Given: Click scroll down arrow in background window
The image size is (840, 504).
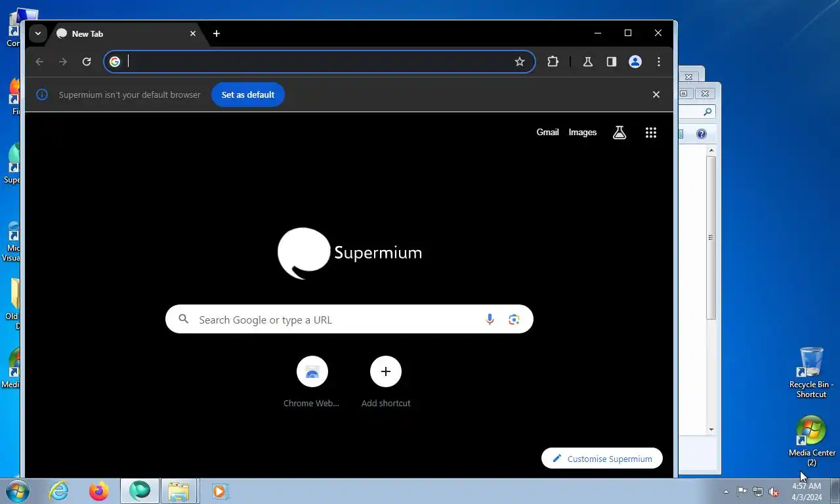Looking at the screenshot, I should pos(711,429).
